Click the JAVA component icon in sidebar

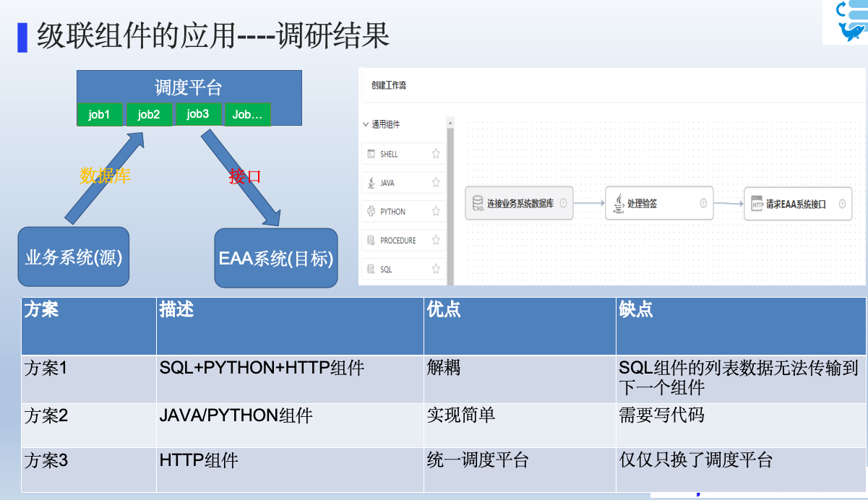click(x=371, y=183)
